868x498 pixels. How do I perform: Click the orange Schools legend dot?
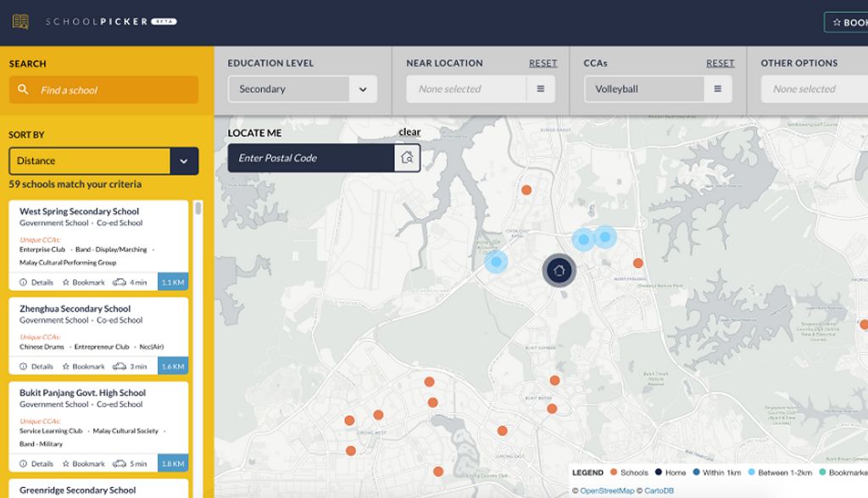[614, 473]
